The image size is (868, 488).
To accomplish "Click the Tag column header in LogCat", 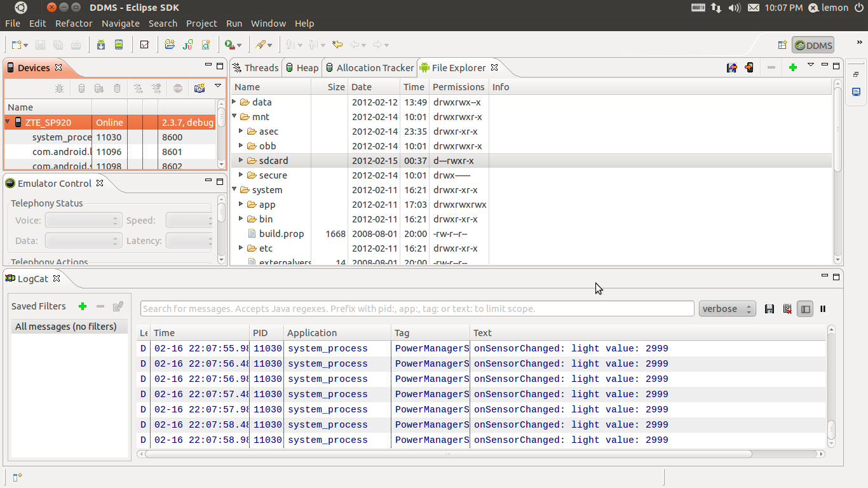I will 430,333.
